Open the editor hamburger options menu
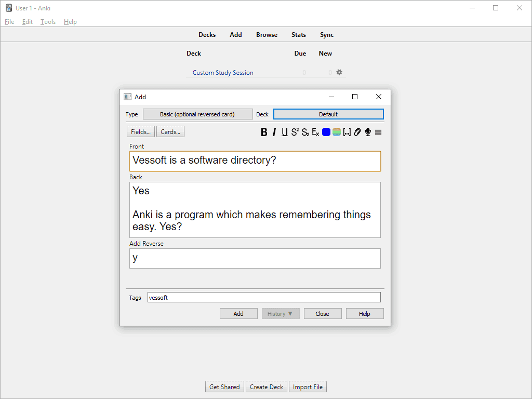 click(378, 132)
